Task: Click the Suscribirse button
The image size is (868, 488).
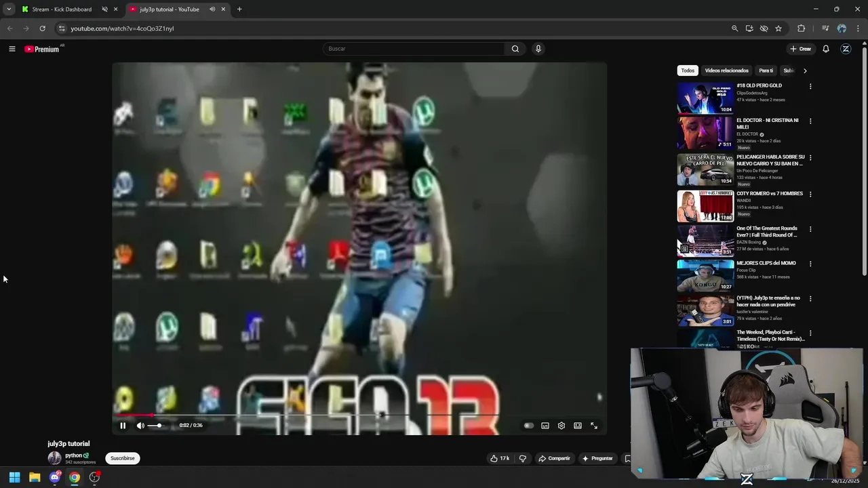Action: (123, 458)
